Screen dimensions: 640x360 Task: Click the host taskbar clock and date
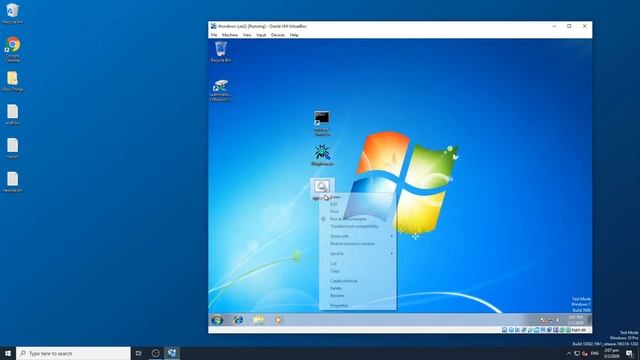611,353
